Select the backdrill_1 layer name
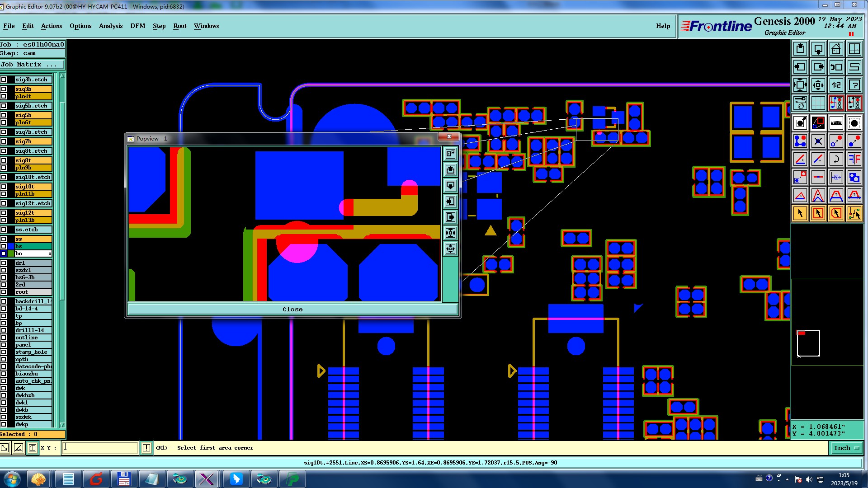This screenshot has width=868, height=488. (33, 301)
